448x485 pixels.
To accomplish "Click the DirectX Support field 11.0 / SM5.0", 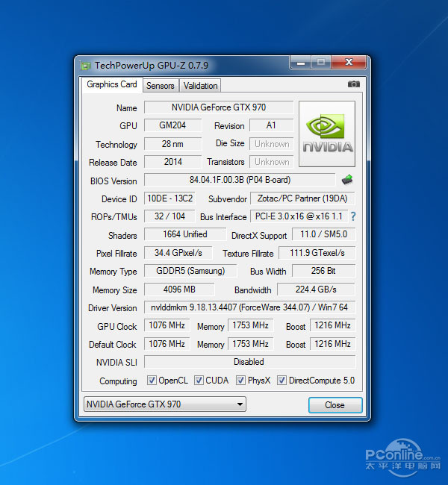I will 323,234.
